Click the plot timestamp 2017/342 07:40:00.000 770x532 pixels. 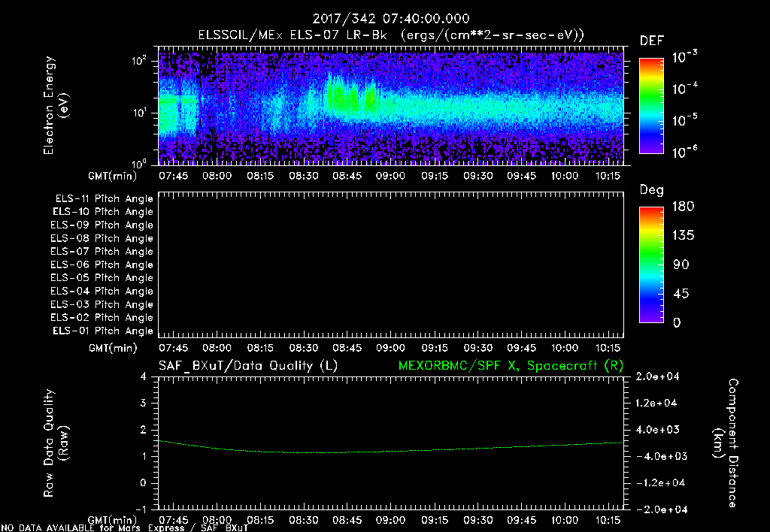click(391, 19)
